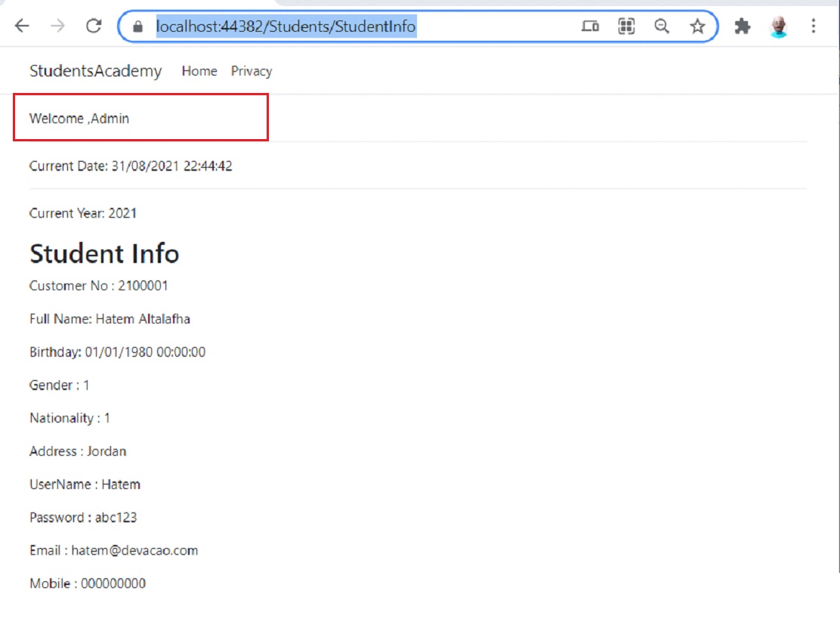Click the 'Mobile : 000000000' line
Viewport: 840px width, 644px height.
88,584
